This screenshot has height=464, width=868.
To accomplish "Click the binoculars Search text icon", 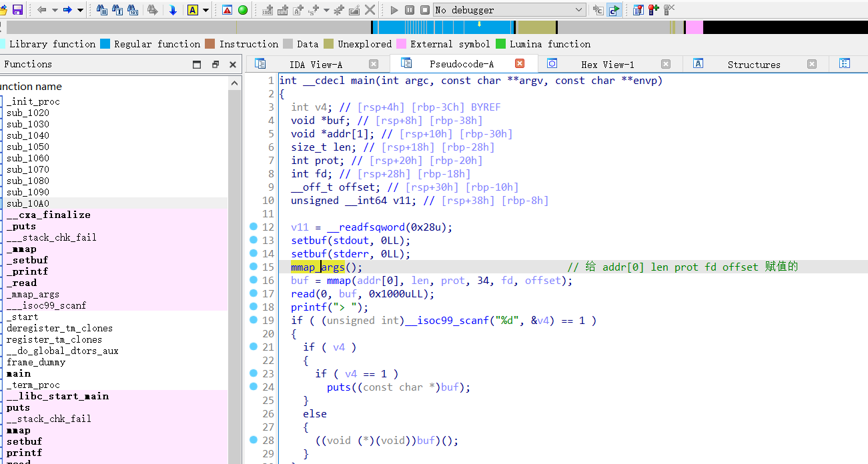I will [x=117, y=10].
